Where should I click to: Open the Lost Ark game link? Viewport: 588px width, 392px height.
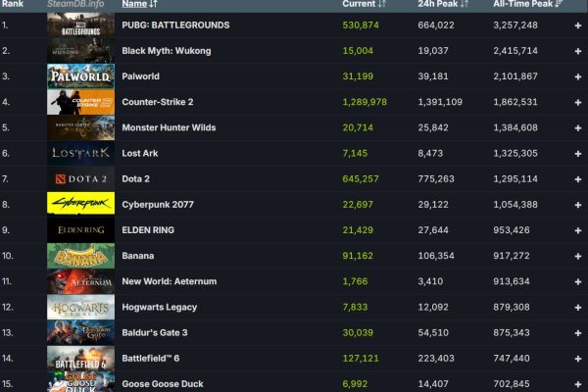[139, 153]
